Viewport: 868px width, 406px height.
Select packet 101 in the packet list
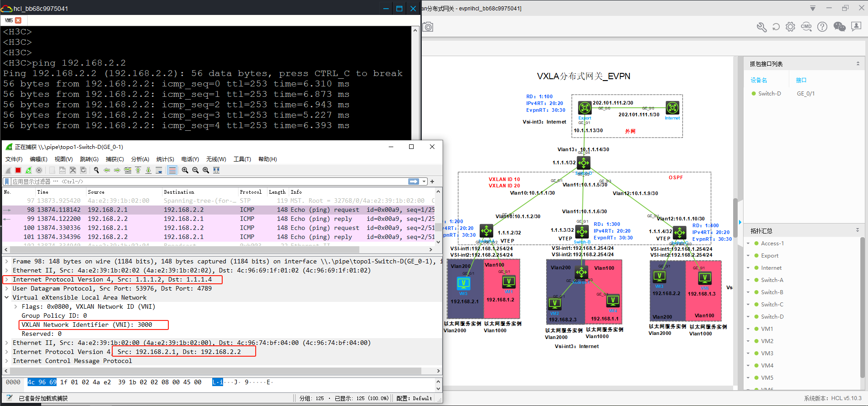pos(219,237)
